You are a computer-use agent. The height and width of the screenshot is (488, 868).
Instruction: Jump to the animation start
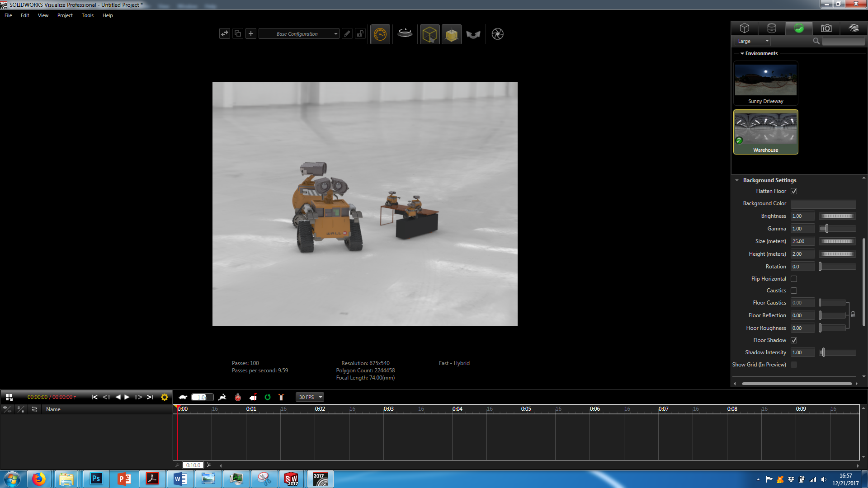click(94, 397)
